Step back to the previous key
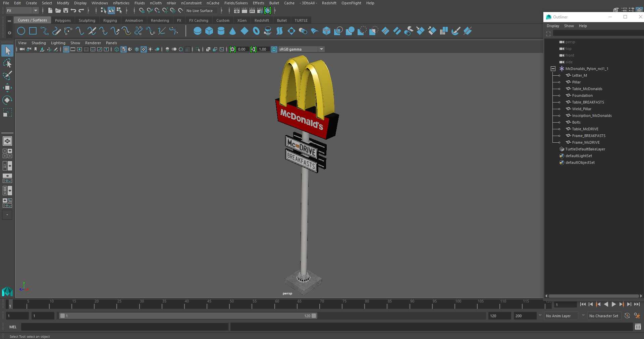The width and height of the screenshot is (644, 339). [x=598, y=304]
